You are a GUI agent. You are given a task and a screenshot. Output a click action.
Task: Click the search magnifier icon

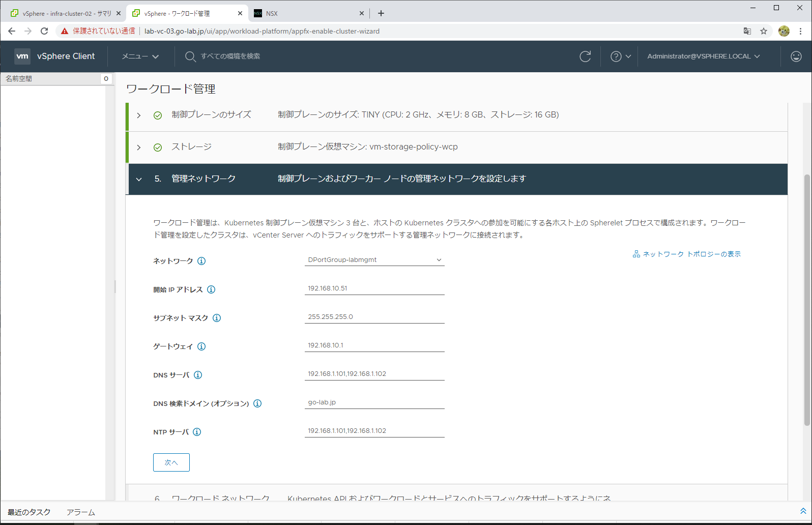(190, 56)
